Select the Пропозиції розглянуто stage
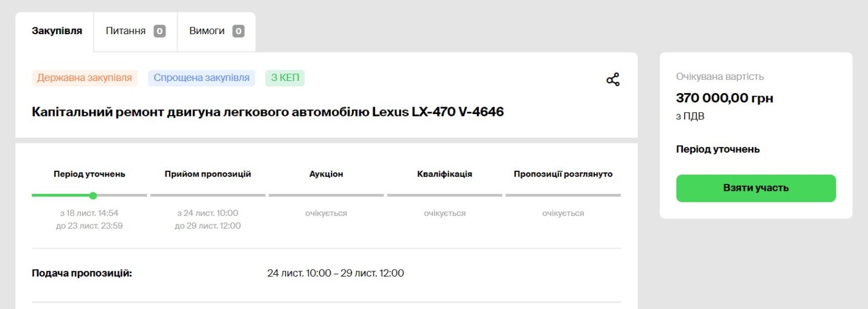This screenshot has height=309, width=868. point(563,174)
